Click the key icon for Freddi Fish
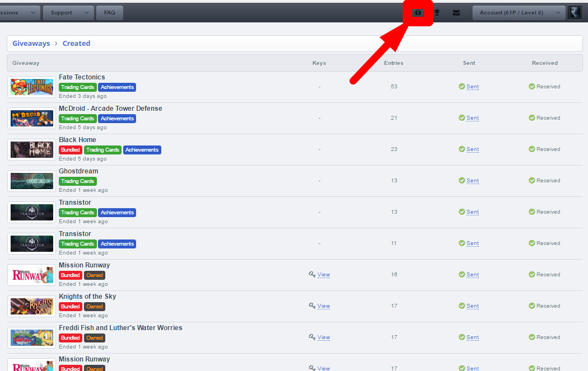 coord(312,337)
